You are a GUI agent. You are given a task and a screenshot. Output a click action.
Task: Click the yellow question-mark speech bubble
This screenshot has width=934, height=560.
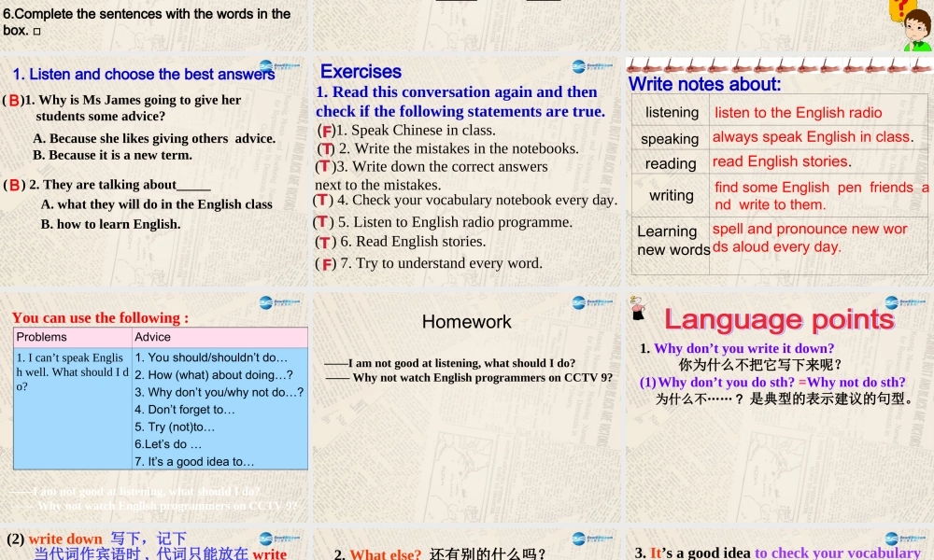(903, 8)
